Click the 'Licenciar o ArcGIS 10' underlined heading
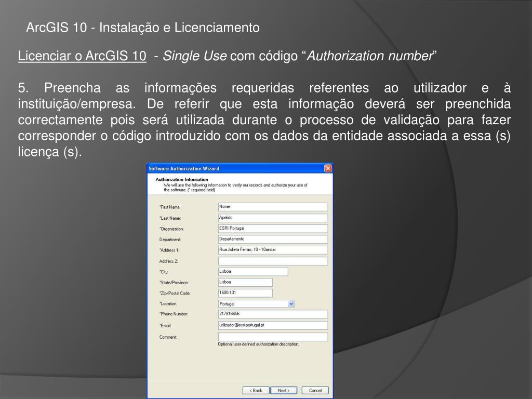Screen dimensions: 532x399 [x=82, y=56]
